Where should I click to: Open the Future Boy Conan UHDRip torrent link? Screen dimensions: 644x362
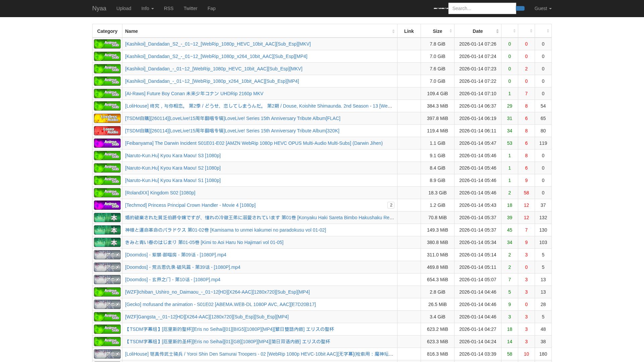click(x=194, y=94)
